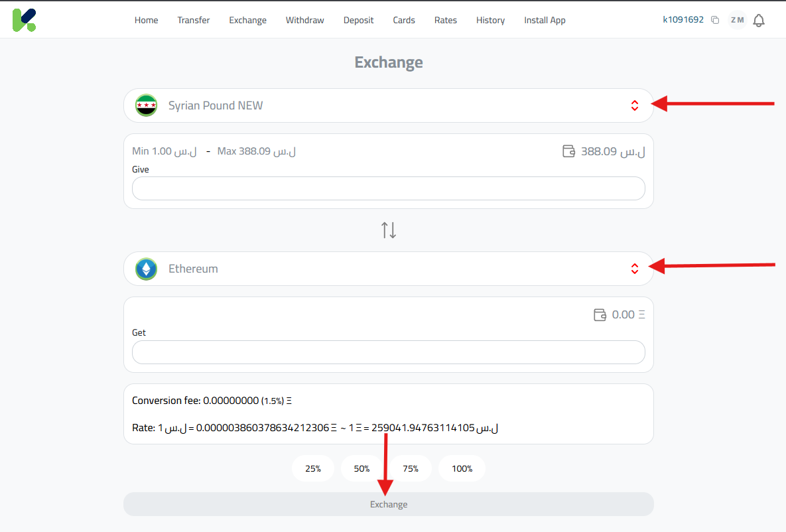Click the wallet icon showing 388.09 balance
This screenshot has width=786, height=532.
pos(568,151)
